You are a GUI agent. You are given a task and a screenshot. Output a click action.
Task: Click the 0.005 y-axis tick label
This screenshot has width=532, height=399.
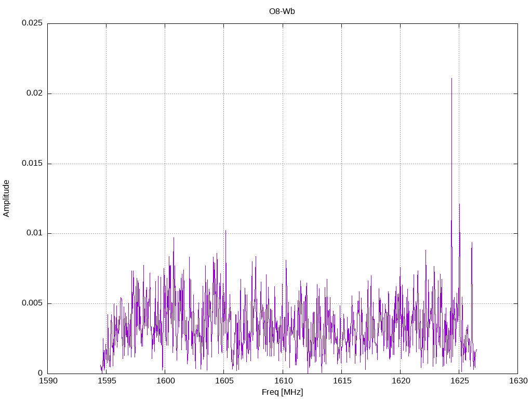tap(32, 303)
